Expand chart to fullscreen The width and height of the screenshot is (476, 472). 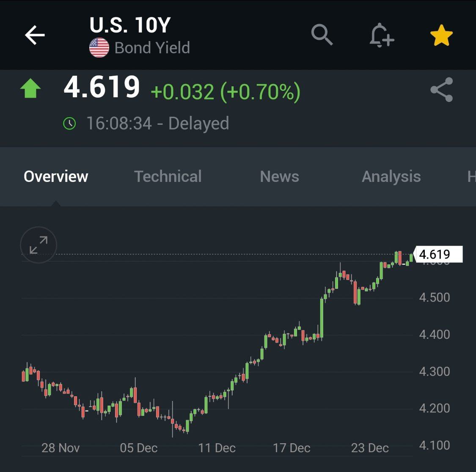[x=39, y=245]
